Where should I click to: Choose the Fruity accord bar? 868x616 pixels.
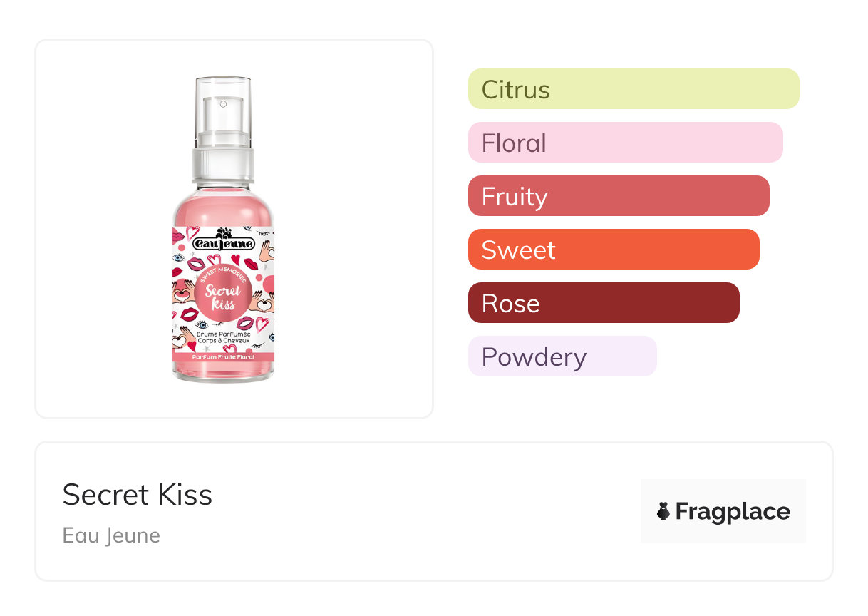click(618, 196)
